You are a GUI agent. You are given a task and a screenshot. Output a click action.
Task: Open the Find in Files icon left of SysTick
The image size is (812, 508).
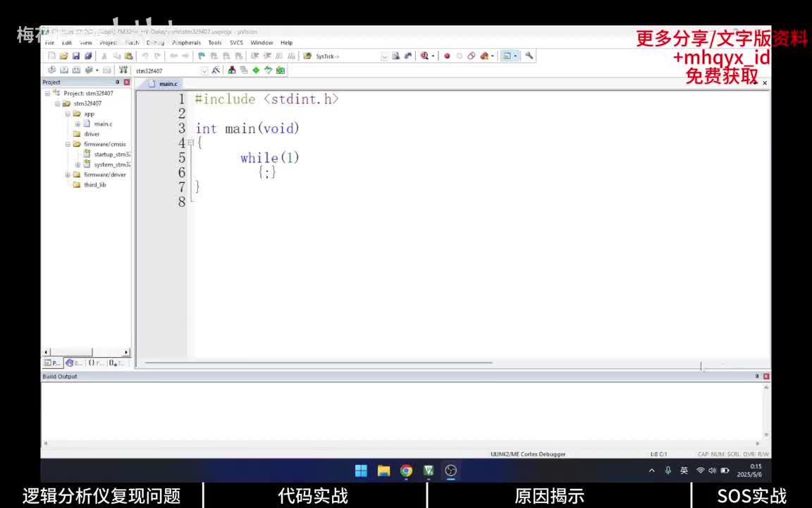tap(307, 56)
